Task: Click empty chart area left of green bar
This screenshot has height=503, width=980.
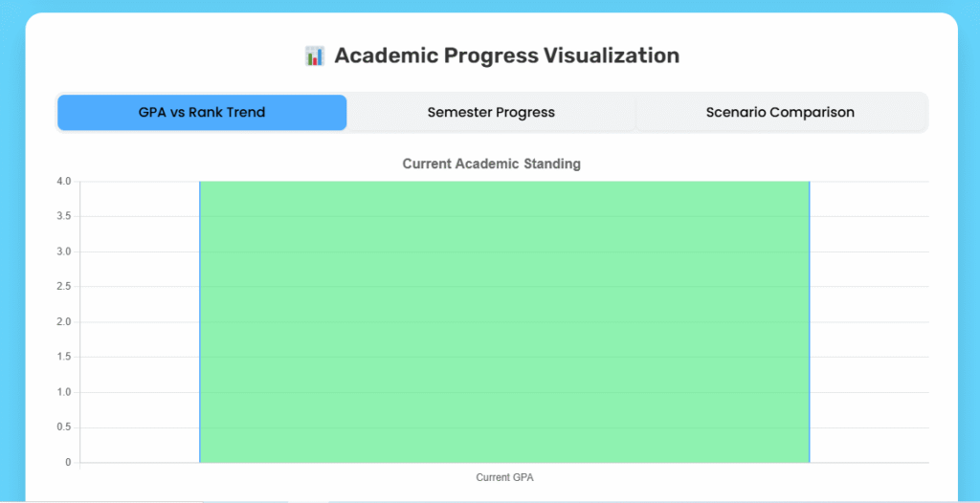Action: pyautogui.click(x=139, y=321)
